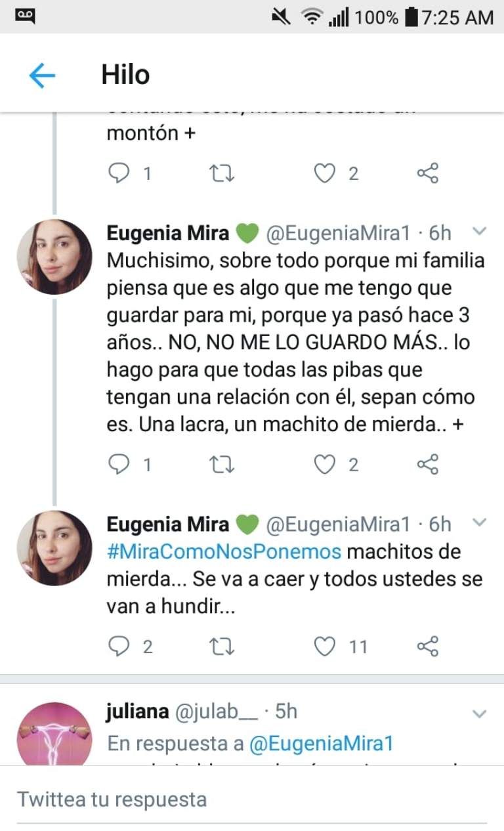504x831 pixels.
Task: Share the tweet ending in 'montón +'
Action: [427, 173]
